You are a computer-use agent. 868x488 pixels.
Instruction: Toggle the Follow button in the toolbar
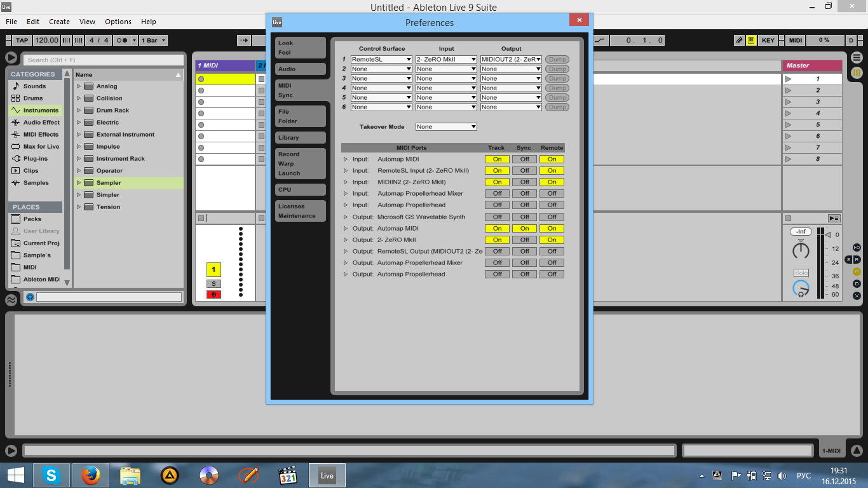[244, 40]
